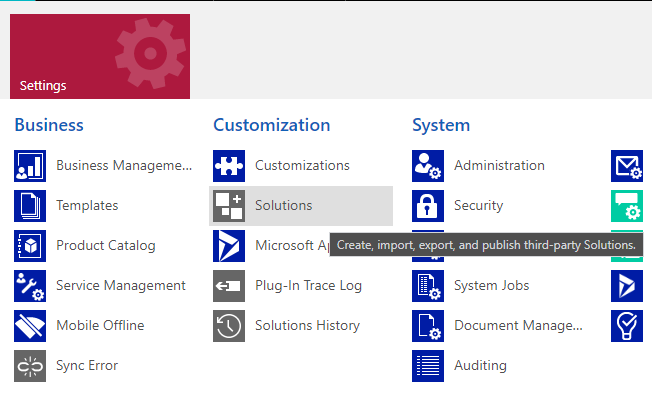652x398 pixels.
Task: Click the green chat bubble gear icon
Action: [x=627, y=206]
